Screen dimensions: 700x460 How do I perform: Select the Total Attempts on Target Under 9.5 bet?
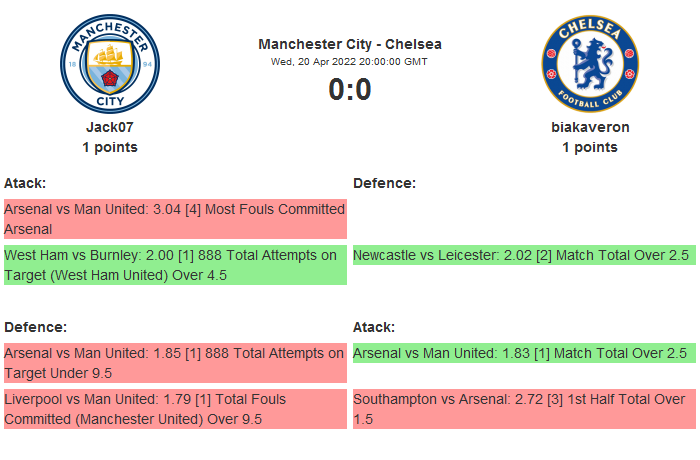(x=175, y=363)
